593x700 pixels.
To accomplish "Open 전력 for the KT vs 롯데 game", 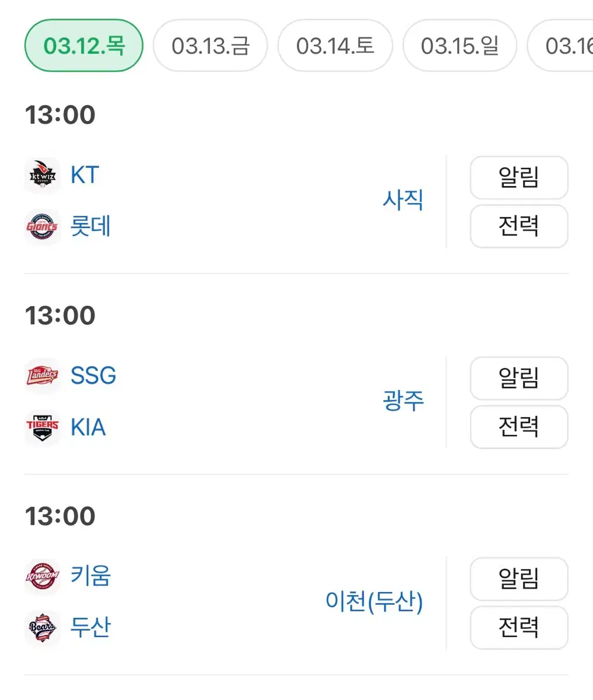I will pyautogui.click(x=519, y=226).
